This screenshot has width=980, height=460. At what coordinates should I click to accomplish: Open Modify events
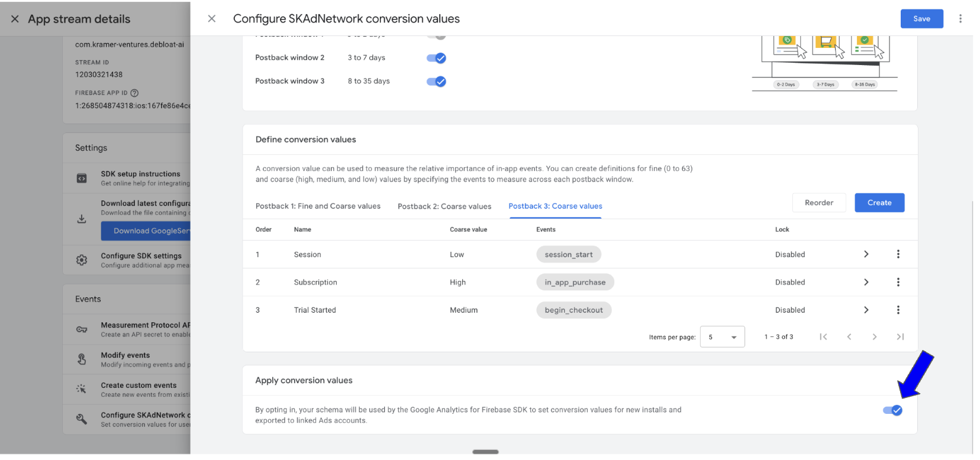[x=126, y=359]
